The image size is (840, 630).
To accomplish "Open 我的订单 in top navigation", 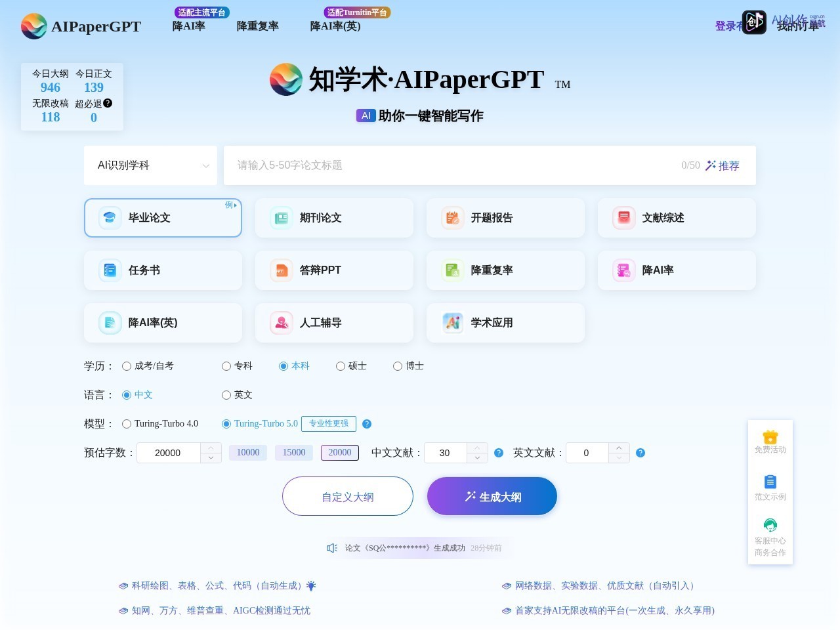I will (x=798, y=26).
